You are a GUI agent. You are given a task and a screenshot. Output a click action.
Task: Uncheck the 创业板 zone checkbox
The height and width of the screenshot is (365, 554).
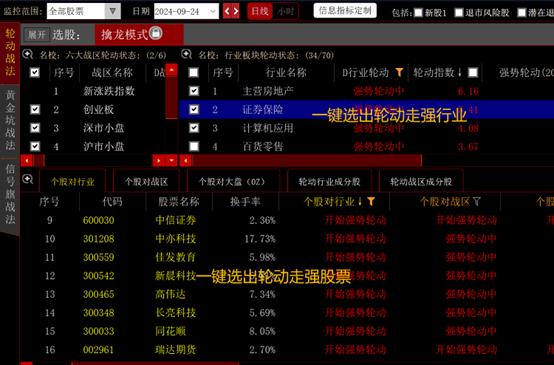coord(35,109)
